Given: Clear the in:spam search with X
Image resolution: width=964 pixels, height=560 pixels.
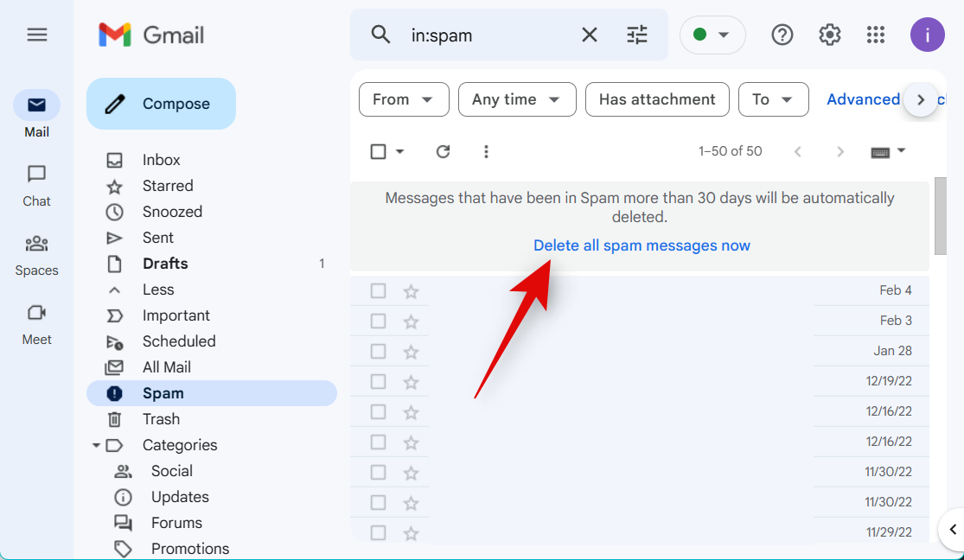Looking at the screenshot, I should click(x=589, y=35).
